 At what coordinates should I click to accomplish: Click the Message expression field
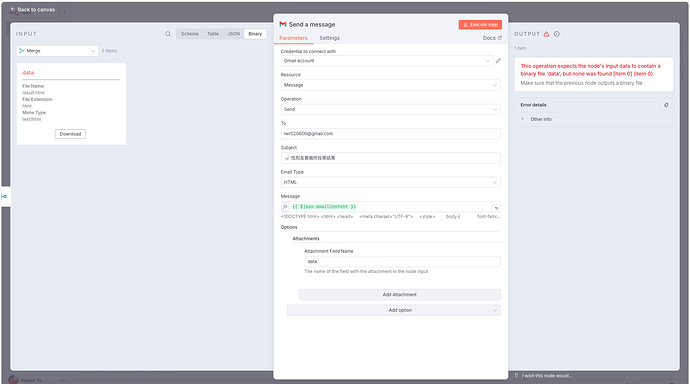(x=391, y=207)
